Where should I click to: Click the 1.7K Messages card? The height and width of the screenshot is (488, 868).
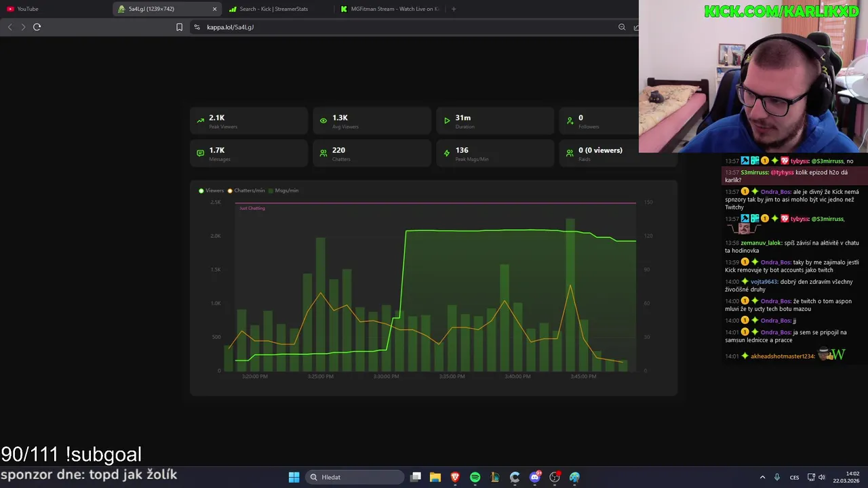[x=249, y=153]
